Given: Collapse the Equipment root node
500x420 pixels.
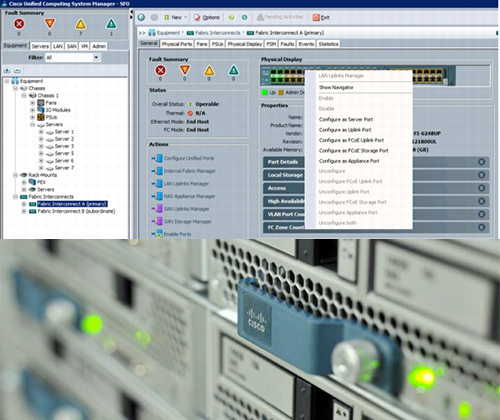Looking at the screenshot, I should coord(7,81).
